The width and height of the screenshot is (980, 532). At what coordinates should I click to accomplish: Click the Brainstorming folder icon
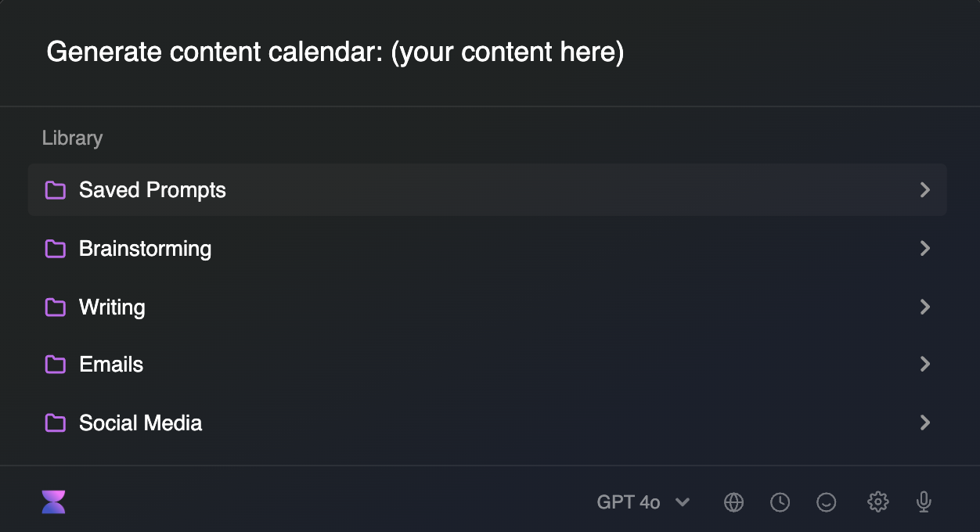[x=55, y=249]
